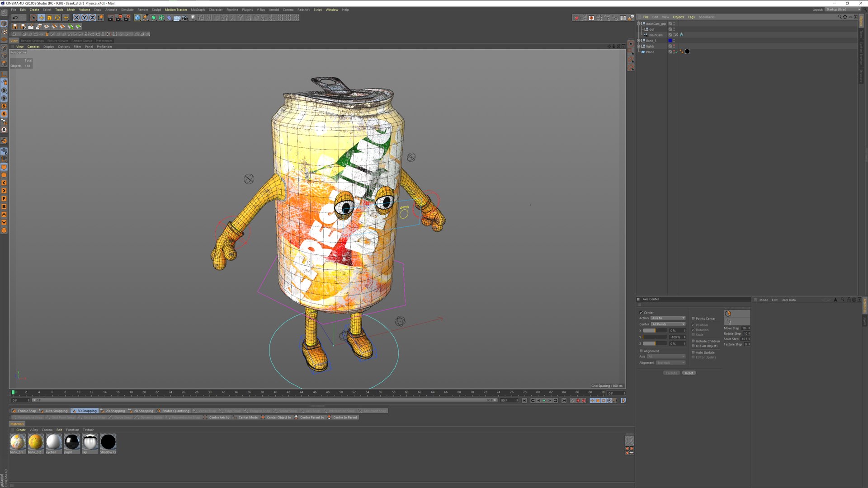Open the Motion Tracker menu

click(176, 9)
